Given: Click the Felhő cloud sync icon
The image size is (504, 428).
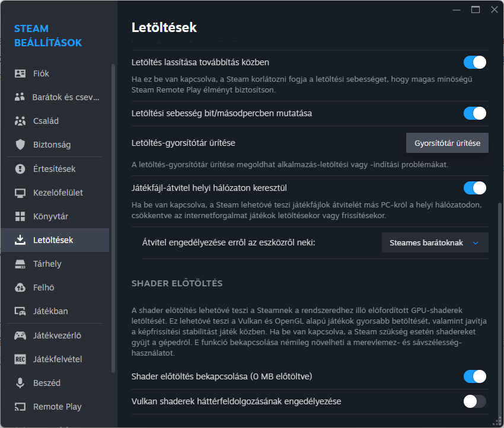Looking at the screenshot, I should pos(20,288).
